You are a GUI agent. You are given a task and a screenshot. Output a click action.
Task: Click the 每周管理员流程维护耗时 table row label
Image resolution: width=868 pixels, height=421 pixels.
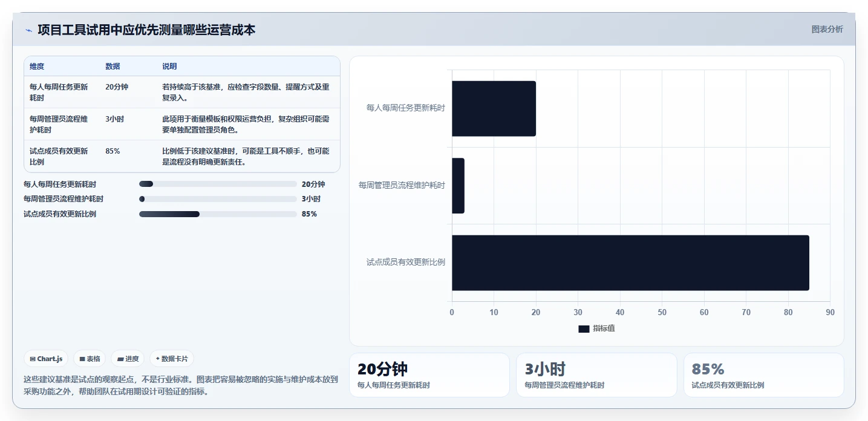[59, 124]
